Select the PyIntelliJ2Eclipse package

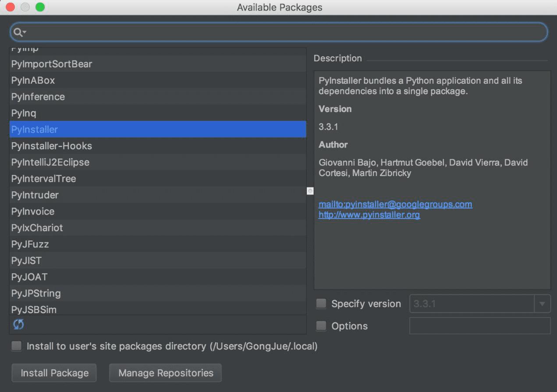click(50, 162)
